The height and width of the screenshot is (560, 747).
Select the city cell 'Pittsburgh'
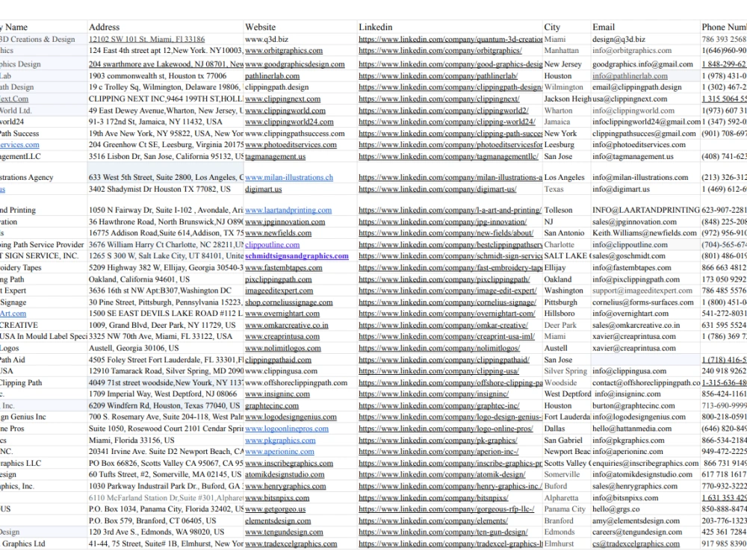[567, 302]
